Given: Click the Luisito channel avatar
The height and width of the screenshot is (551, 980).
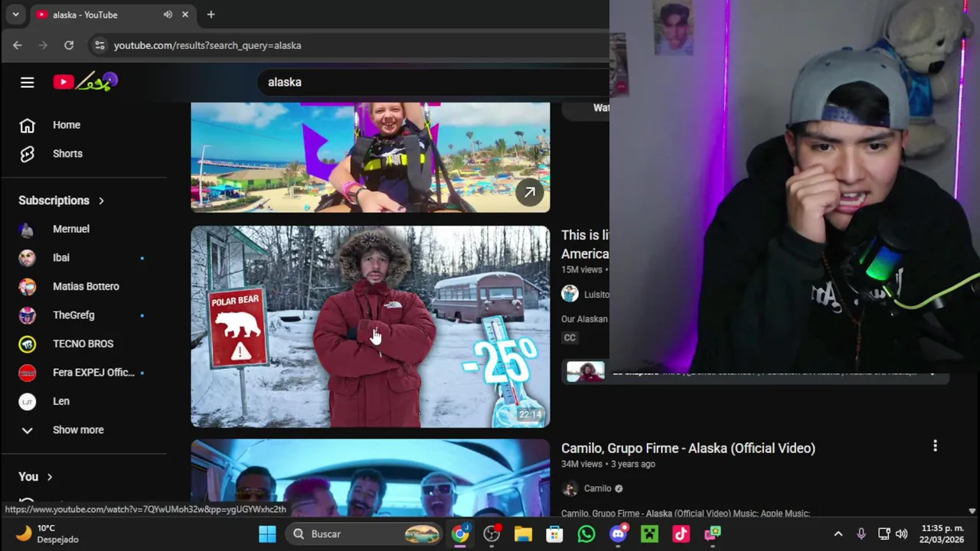Looking at the screenshot, I should coord(570,294).
